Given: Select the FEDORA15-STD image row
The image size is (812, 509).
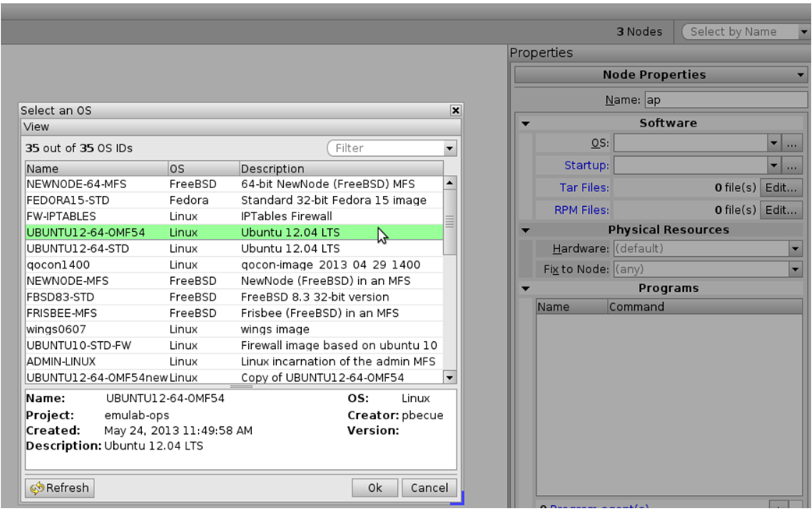Looking at the screenshot, I should click(x=234, y=200).
